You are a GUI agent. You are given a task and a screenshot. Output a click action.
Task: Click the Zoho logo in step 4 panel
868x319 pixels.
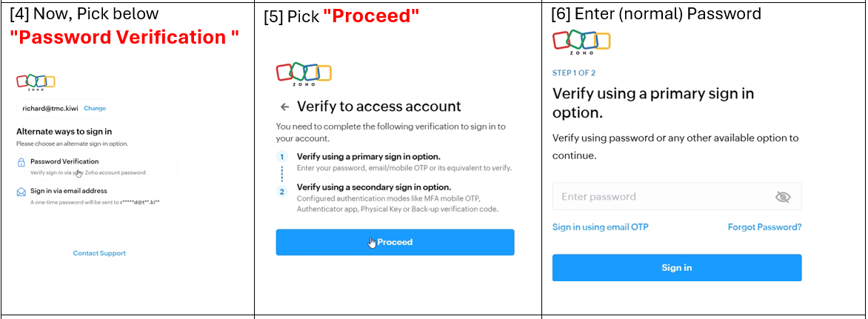tap(36, 82)
